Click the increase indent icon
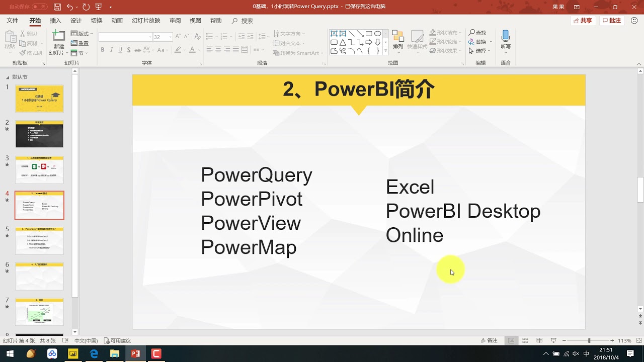The width and height of the screenshot is (644, 362). coord(251,37)
